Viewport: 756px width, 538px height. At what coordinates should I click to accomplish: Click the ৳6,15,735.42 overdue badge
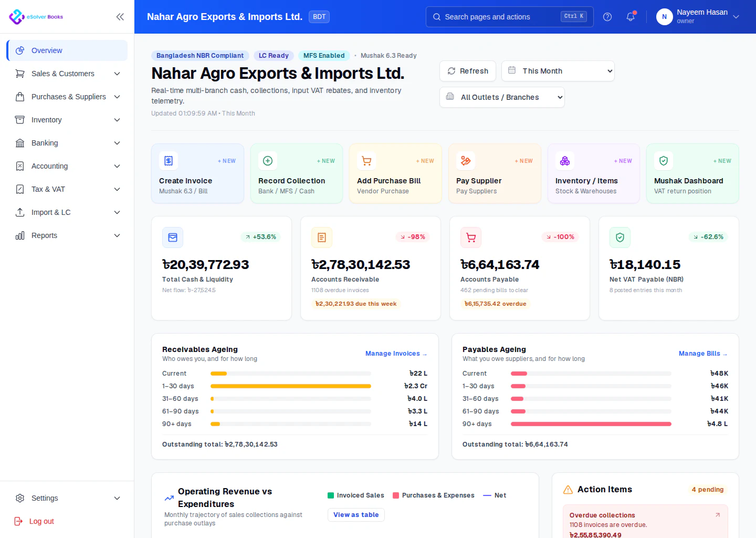[x=495, y=304]
